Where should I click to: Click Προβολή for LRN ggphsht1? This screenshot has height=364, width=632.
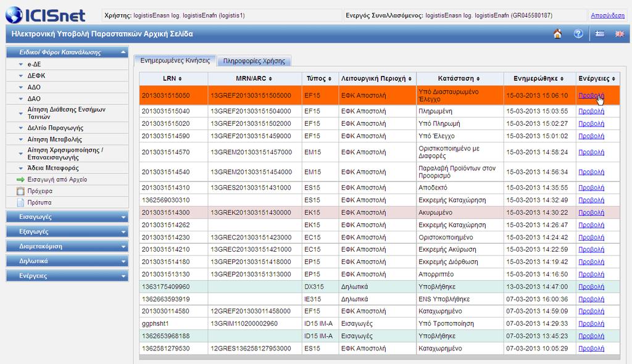(591, 324)
